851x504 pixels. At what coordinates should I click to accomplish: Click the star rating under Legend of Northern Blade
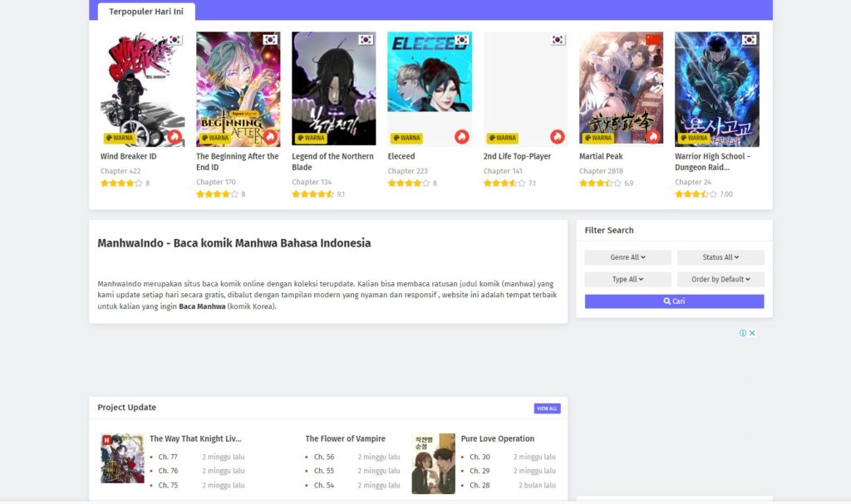point(312,194)
